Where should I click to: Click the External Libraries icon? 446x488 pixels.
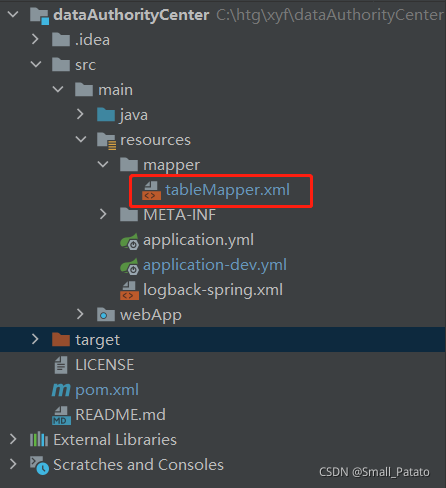39,439
